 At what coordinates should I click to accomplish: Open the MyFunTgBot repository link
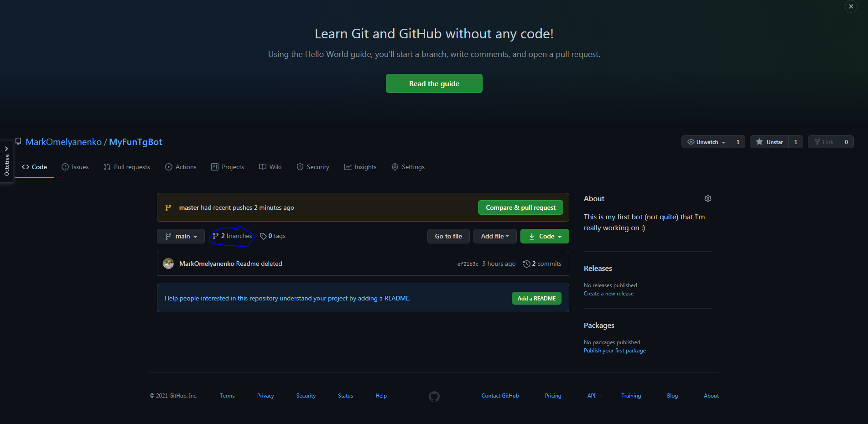coord(135,142)
